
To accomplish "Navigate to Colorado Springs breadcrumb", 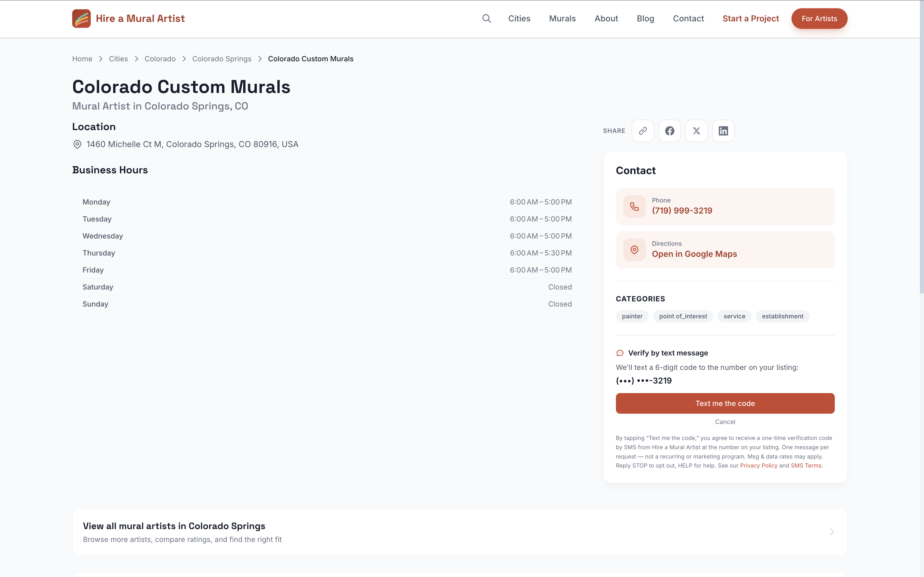I will (x=222, y=59).
